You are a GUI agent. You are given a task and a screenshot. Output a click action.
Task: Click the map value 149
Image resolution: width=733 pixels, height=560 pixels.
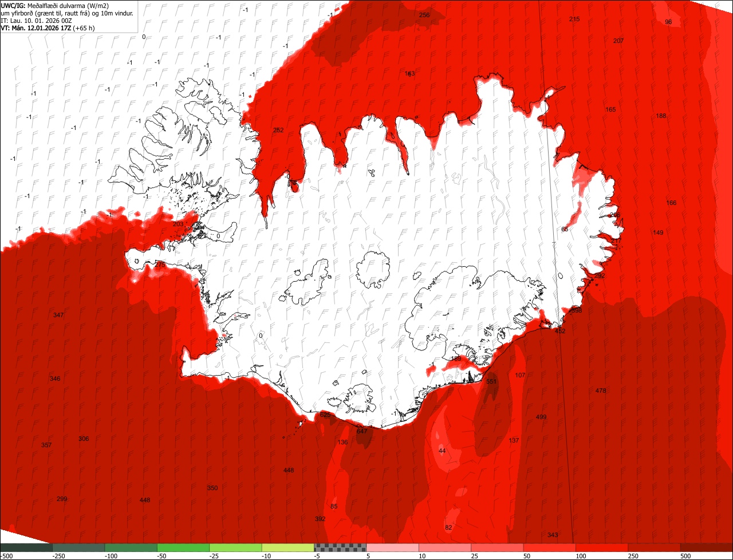coord(658,232)
